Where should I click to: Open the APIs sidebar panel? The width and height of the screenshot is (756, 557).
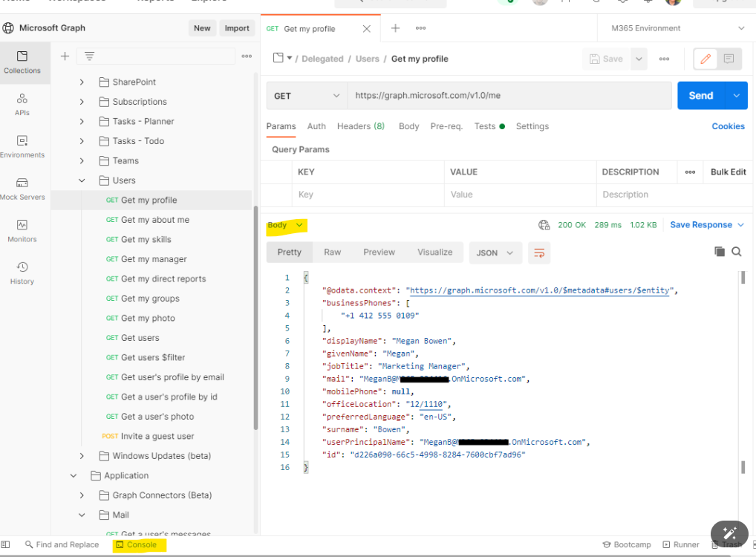pyautogui.click(x=22, y=105)
